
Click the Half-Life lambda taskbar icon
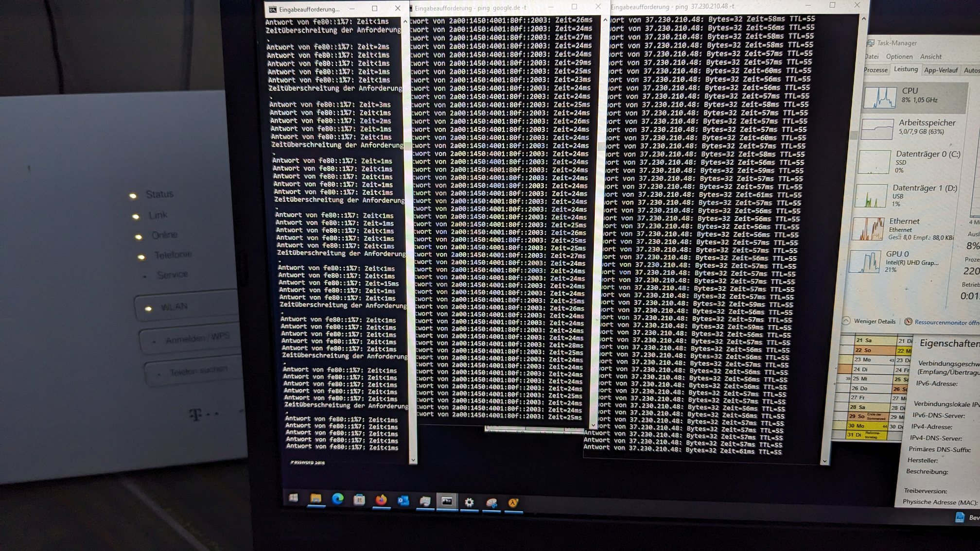(x=513, y=503)
